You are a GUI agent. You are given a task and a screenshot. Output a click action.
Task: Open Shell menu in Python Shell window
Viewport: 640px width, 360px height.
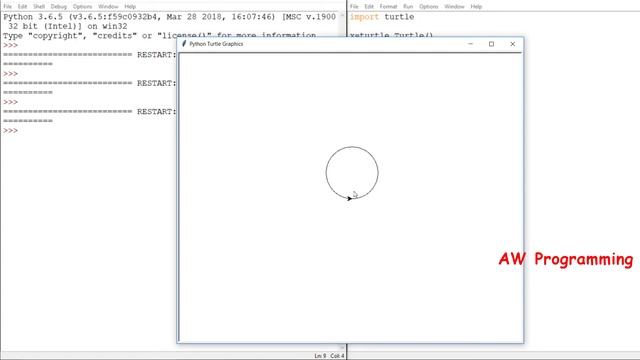[39, 7]
